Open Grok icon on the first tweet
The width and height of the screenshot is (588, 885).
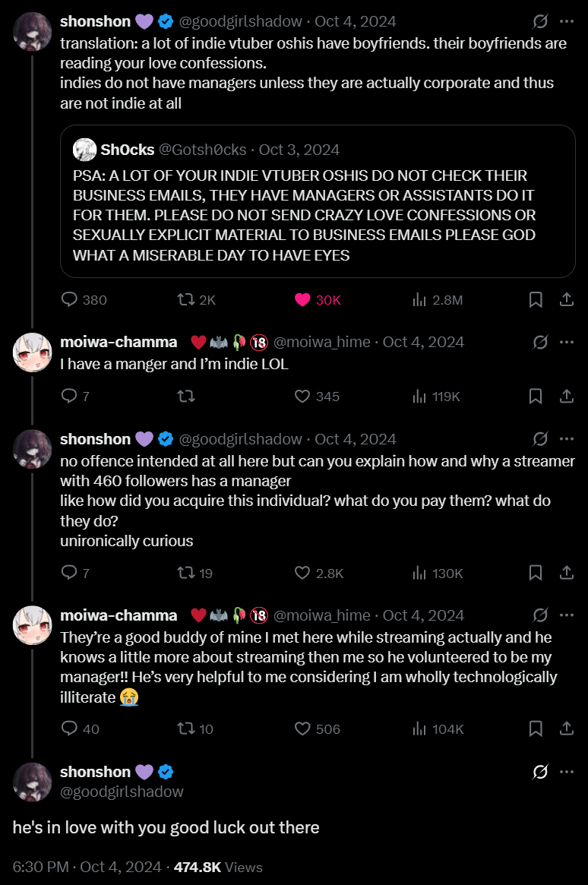point(540,21)
